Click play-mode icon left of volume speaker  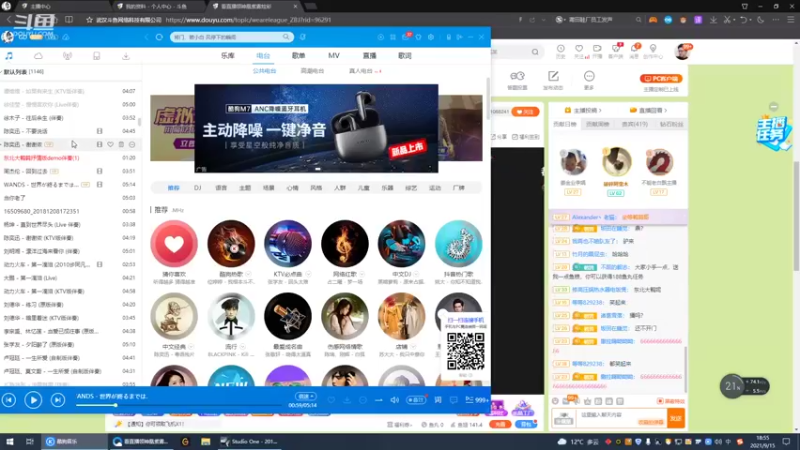(379, 400)
